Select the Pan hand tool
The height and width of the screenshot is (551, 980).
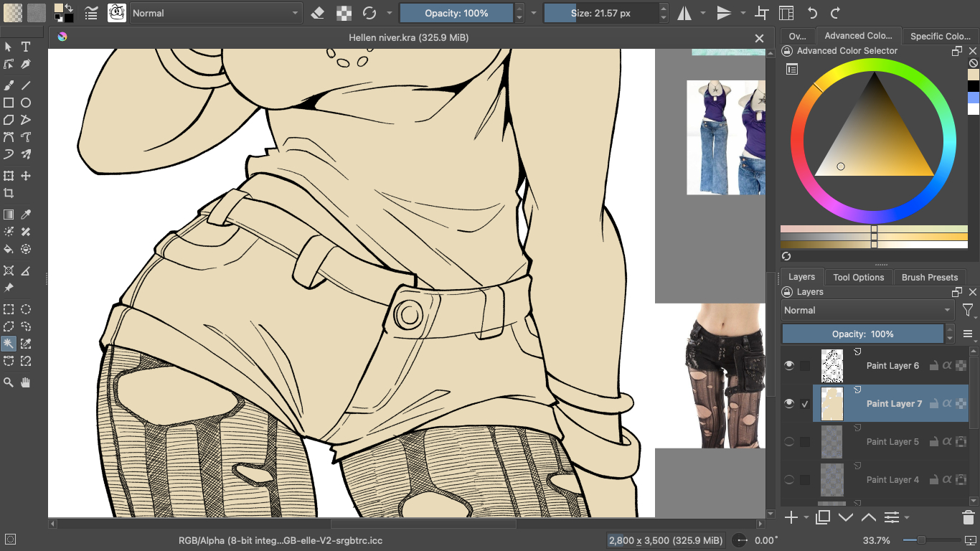(x=26, y=382)
